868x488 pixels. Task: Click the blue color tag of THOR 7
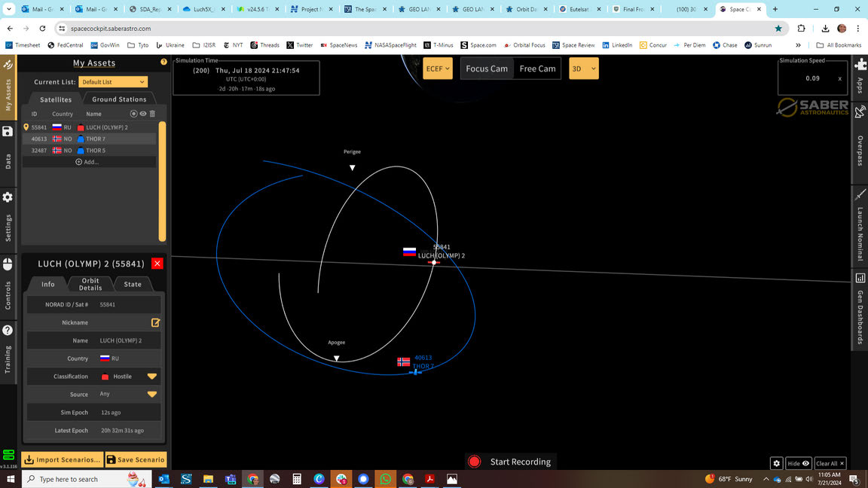tap(81, 139)
